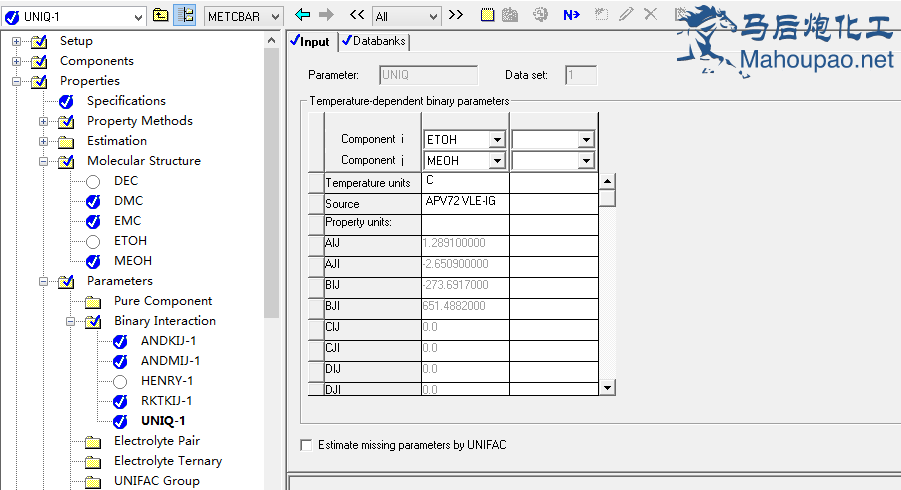Viewport: 901px width, 490px height.
Task: Go to previous form with << icon
Action: [x=357, y=15]
